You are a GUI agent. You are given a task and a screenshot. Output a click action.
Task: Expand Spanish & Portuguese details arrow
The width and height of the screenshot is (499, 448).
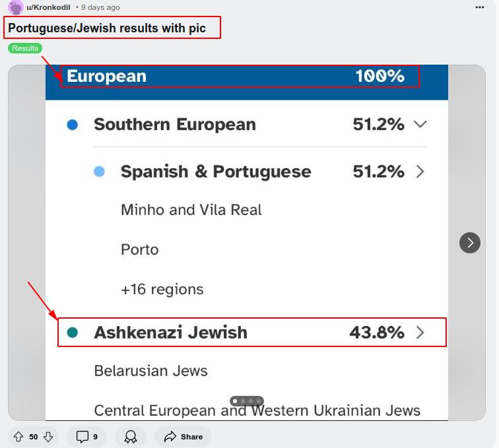click(x=420, y=172)
